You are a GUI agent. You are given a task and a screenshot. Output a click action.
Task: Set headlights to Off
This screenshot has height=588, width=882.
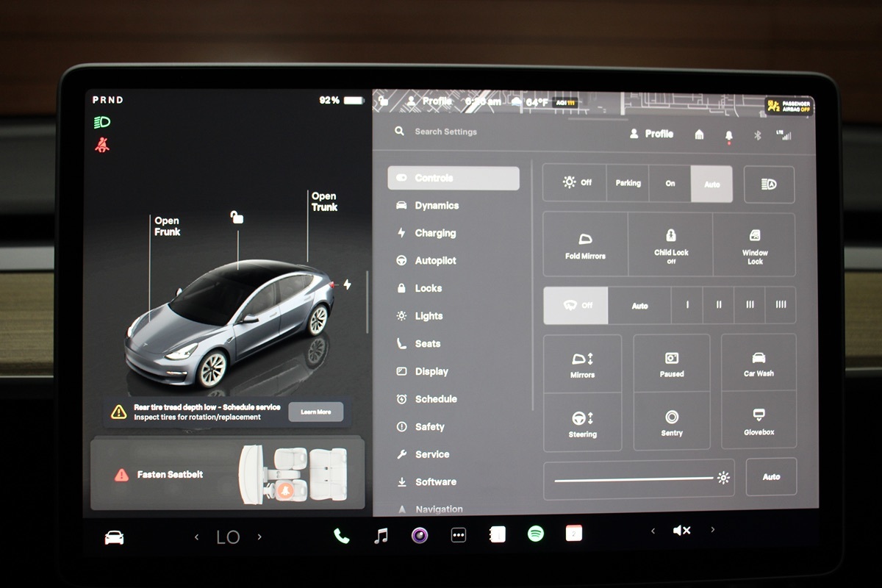pos(576,183)
